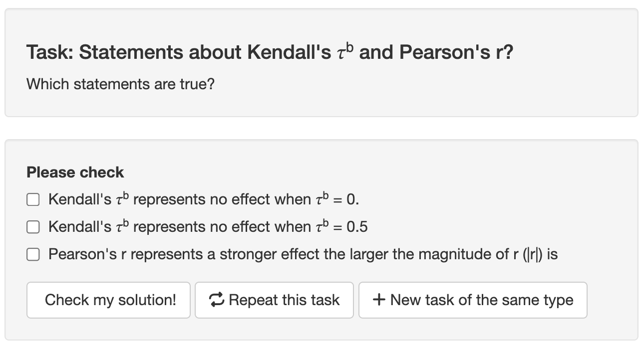Click the "Repeat this task" button label
Image resolution: width=644 pixels, height=347 pixels.
[x=284, y=300]
